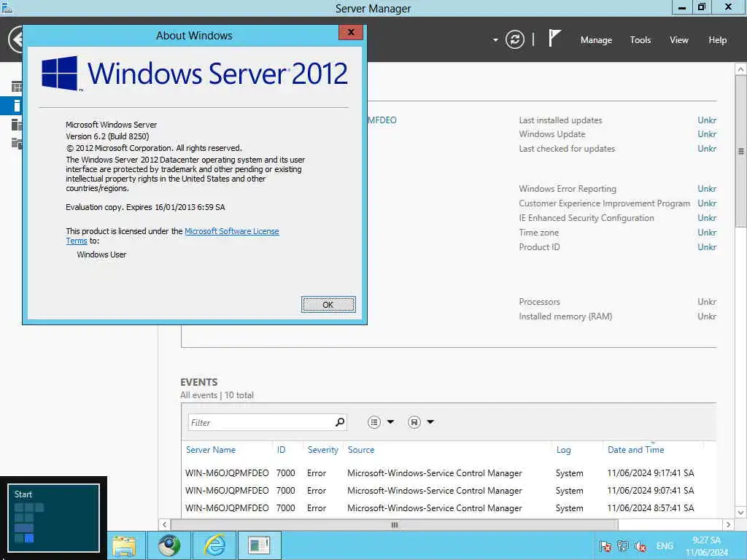Click Customer Experience Improvement Program value link

[x=707, y=203]
